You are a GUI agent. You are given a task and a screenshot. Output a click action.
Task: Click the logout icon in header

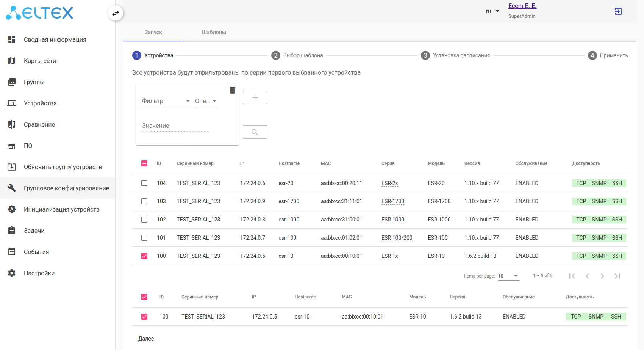pos(618,11)
